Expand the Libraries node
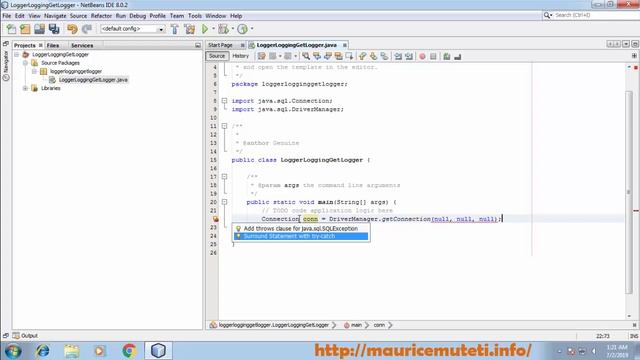Viewport: 640px width, 360px height. point(25,88)
